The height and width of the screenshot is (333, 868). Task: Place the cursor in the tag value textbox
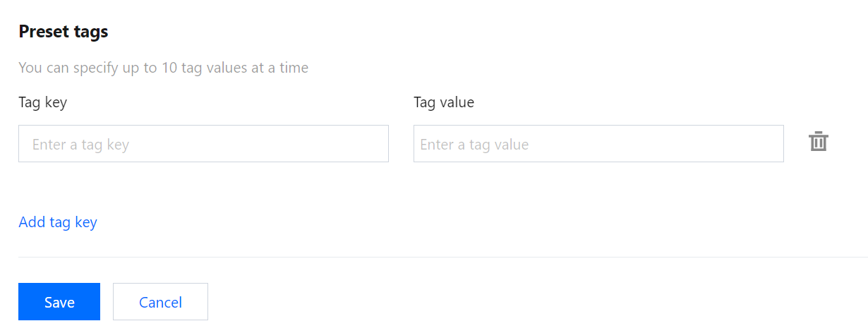(598, 144)
